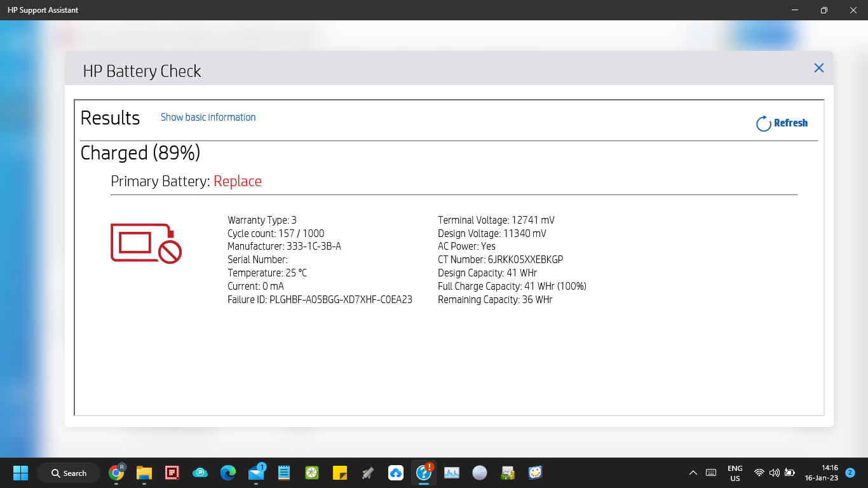Open File Explorer on the taskbar
Viewport: 868px width, 488px height.
point(144,473)
